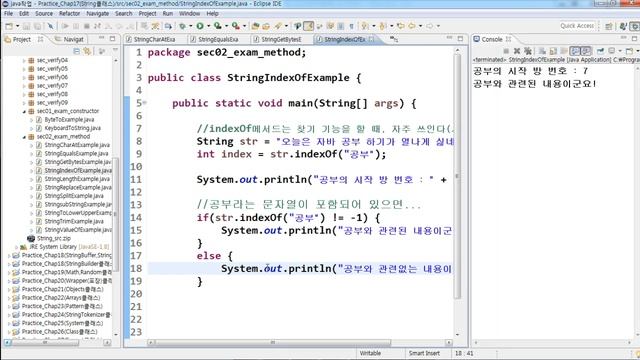Image resolution: width=640 pixels, height=360 pixels.
Task: Collapse All in Project Explorer toolbar
Action: [76, 51]
